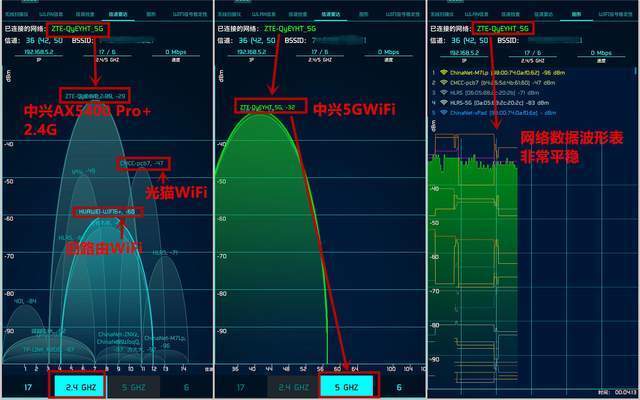Click WiFi icon of ChinaNet-M7Lp row
The width and height of the screenshot is (640, 400).
coord(444,73)
